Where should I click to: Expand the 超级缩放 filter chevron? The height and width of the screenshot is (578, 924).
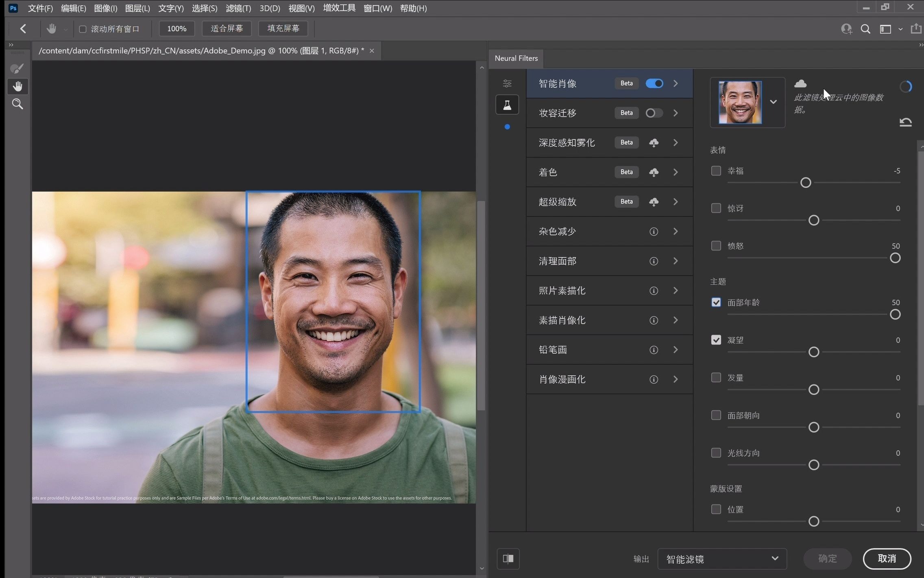tap(676, 201)
